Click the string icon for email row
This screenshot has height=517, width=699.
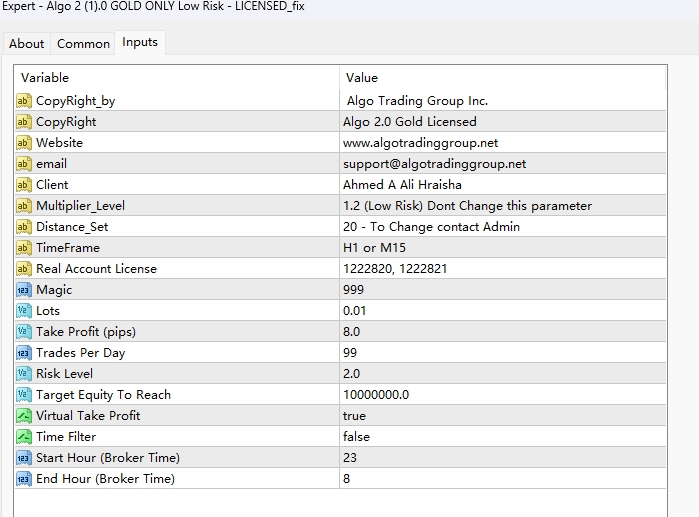click(x=24, y=164)
